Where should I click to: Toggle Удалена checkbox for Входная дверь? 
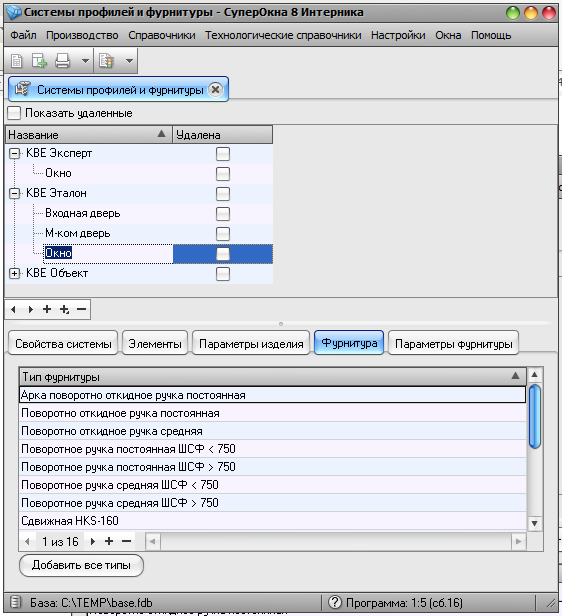[x=223, y=214]
